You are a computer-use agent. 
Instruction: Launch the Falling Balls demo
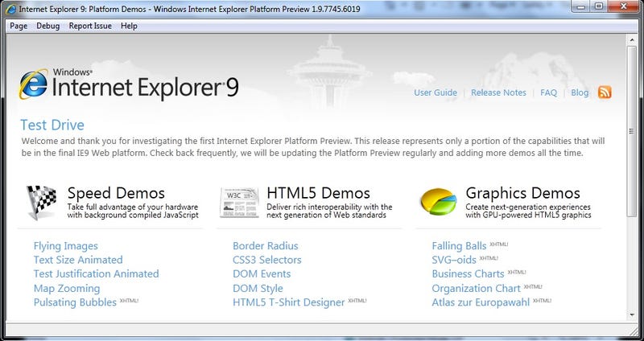(459, 246)
